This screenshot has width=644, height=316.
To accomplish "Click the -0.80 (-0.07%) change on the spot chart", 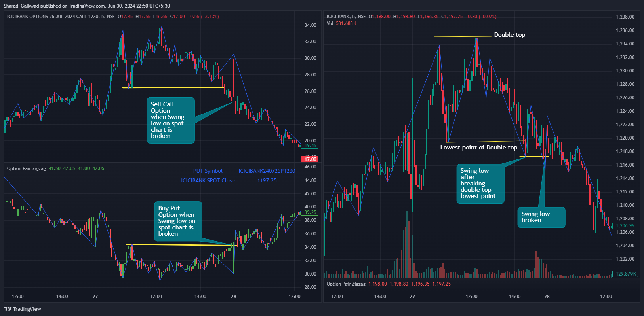I will click(481, 17).
